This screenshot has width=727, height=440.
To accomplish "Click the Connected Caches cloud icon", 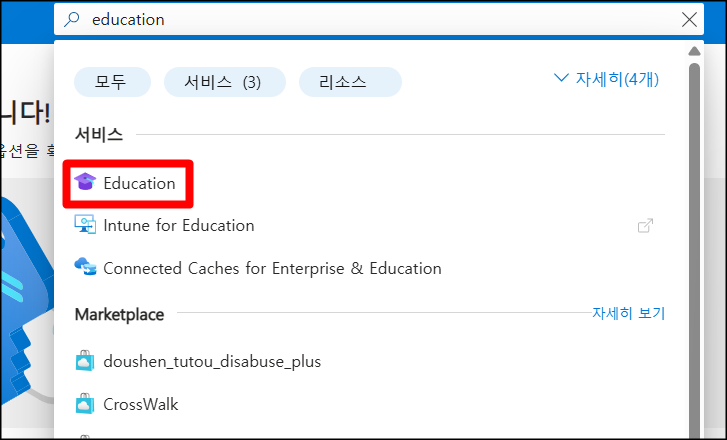I will 85,267.
